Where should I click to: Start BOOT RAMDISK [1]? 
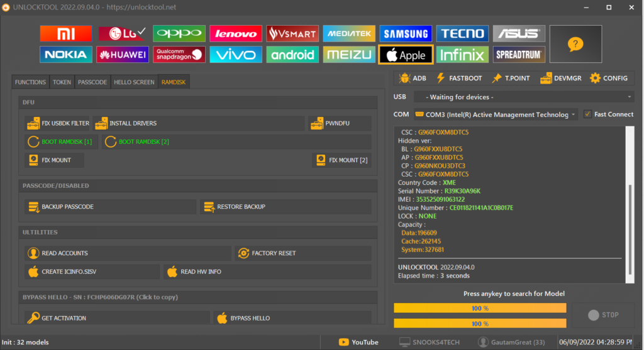point(61,141)
